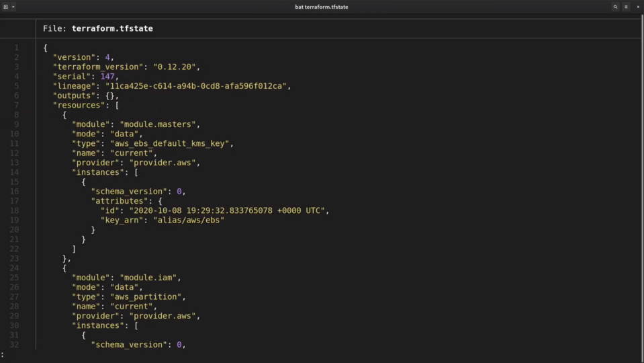The width and height of the screenshot is (644, 363).
Task: Click the file header 'terraform.tfstate'
Action: click(112, 28)
